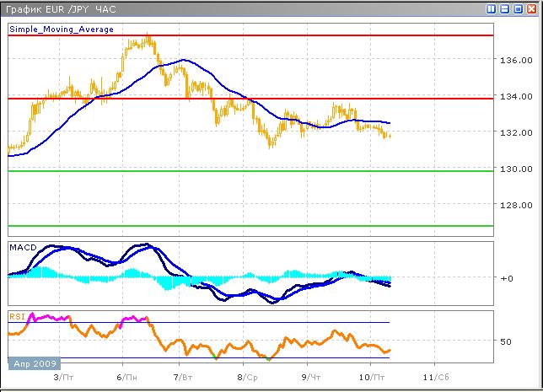Screen dimensions: 543x392
Task: Maximize the EUR/JPY chart window
Action: [518, 9]
